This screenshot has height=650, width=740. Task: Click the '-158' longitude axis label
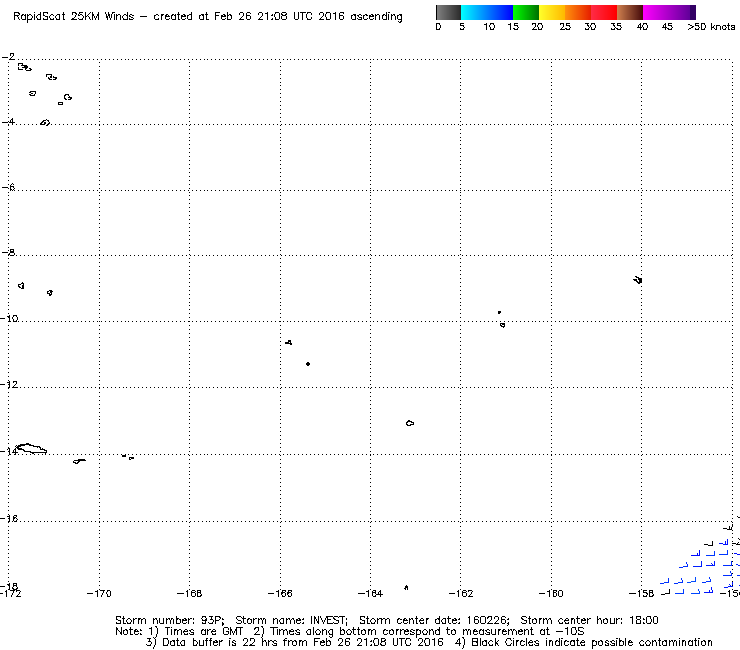coord(641,593)
